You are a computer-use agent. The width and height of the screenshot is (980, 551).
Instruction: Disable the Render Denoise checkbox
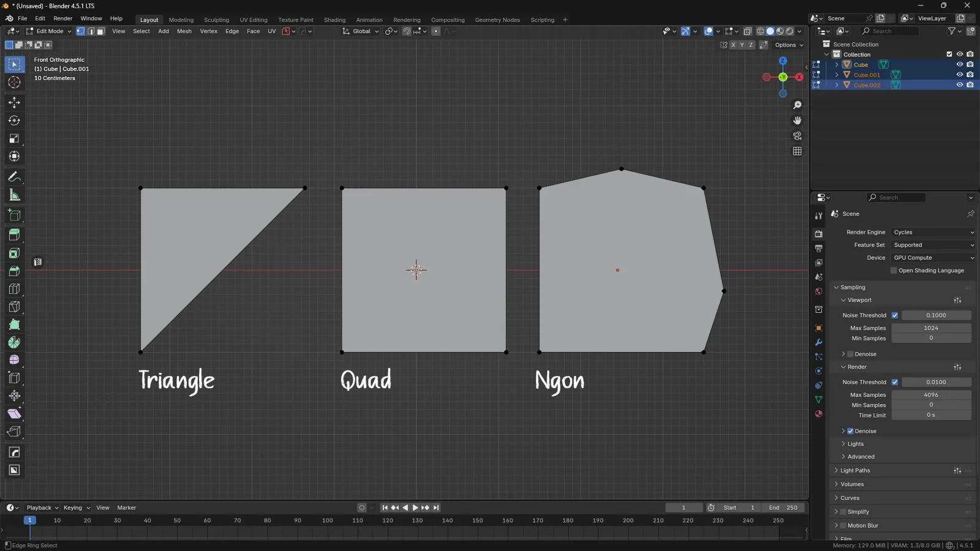click(850, 431)
